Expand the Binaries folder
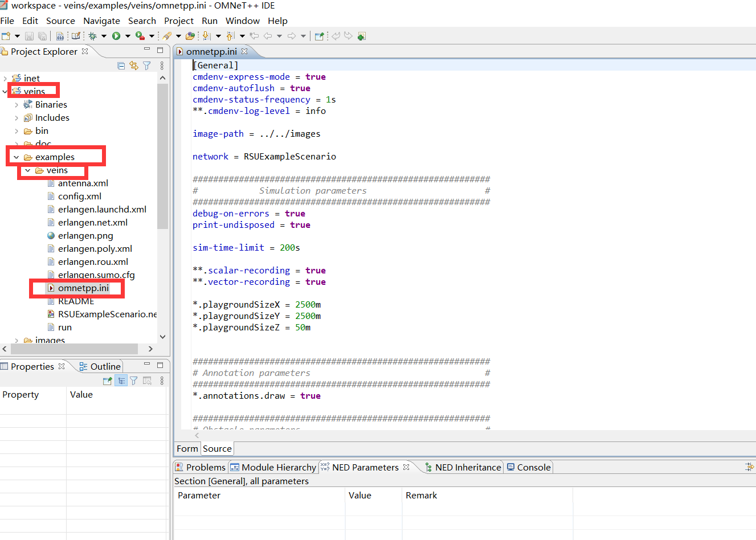The width and height of the screenshot is (756, 540). [x=17, y=105]
